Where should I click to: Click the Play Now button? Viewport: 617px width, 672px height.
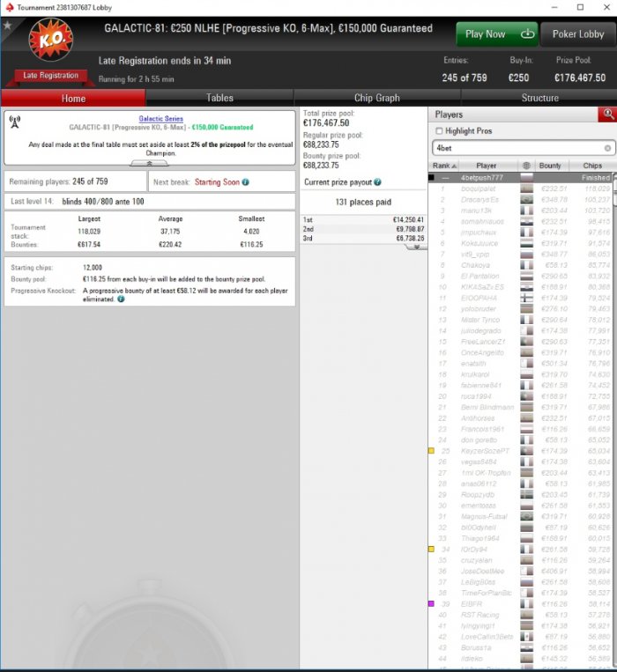pyautogui.click(x=497, y=33)
